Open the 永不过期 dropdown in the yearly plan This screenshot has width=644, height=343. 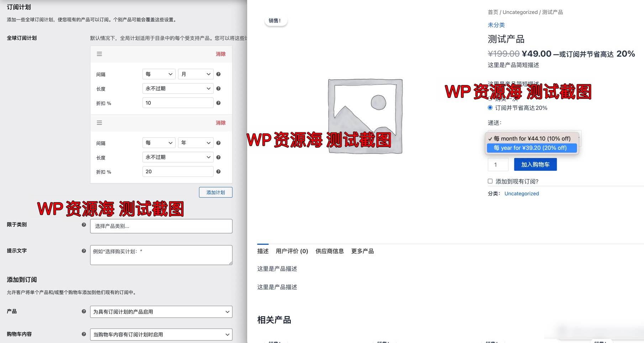coord(178,157)
